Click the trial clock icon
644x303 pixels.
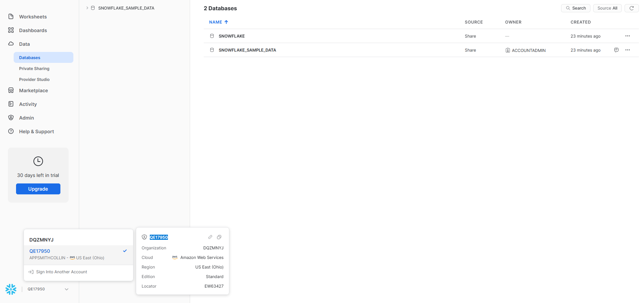(38, 161)
